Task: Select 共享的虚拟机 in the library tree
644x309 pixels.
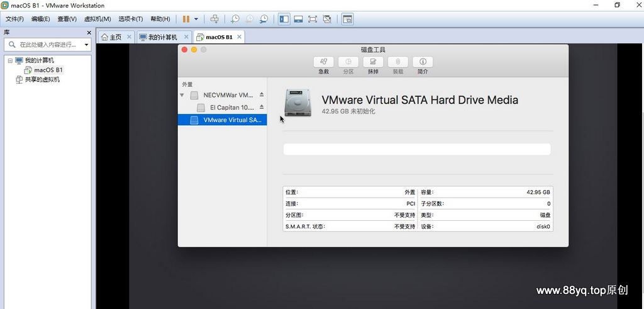Action: [42, 80]
